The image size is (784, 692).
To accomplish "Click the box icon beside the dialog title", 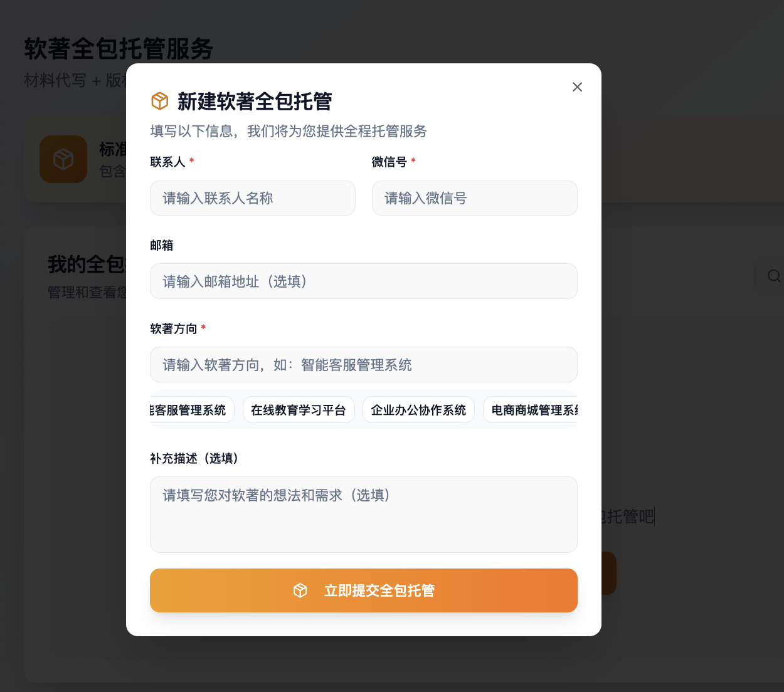I will (160, 101).
